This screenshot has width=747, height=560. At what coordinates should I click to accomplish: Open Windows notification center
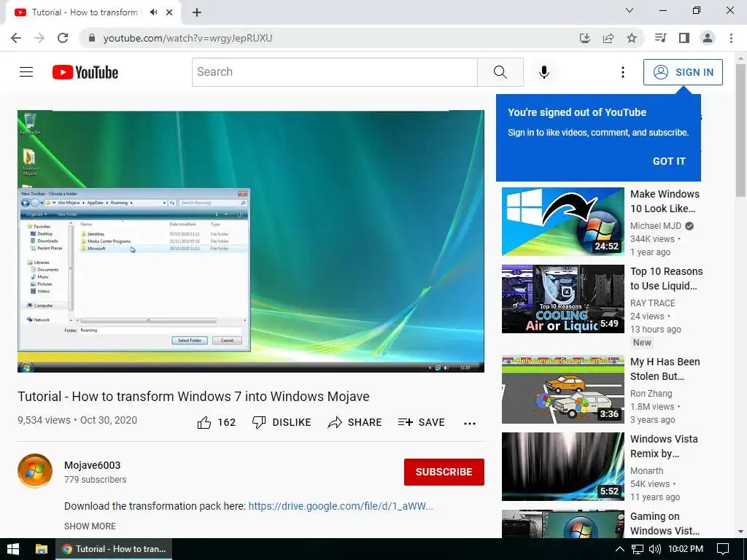[x=723, y=549]
